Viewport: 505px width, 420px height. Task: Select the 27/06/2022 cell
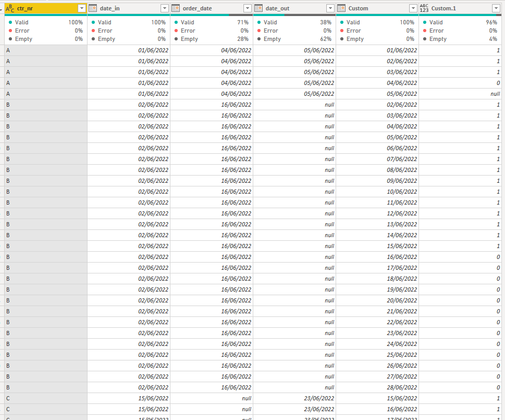tap(377, 376)
